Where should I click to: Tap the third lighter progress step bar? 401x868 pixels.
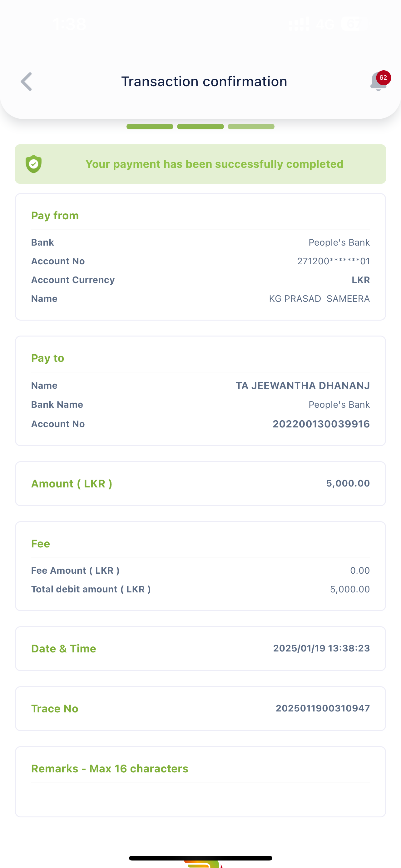(x=251, y=127)
